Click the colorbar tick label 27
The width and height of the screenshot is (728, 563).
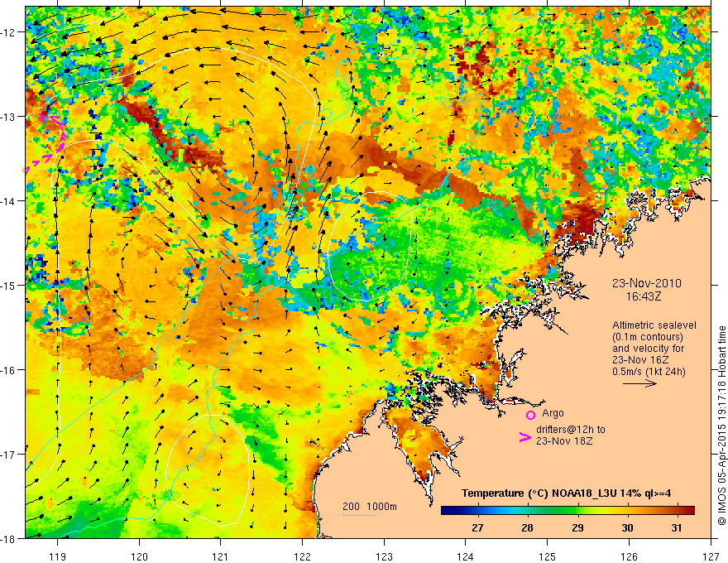[477, 527]
